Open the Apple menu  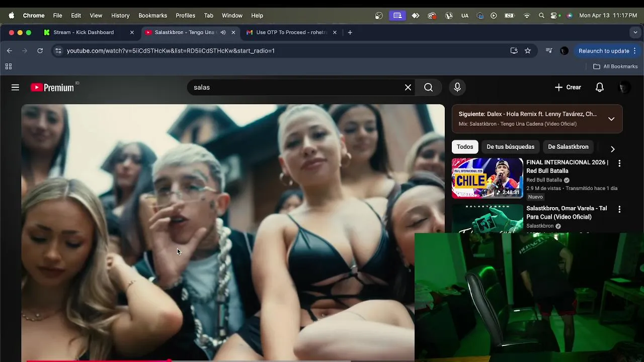[x=11, y=16]
